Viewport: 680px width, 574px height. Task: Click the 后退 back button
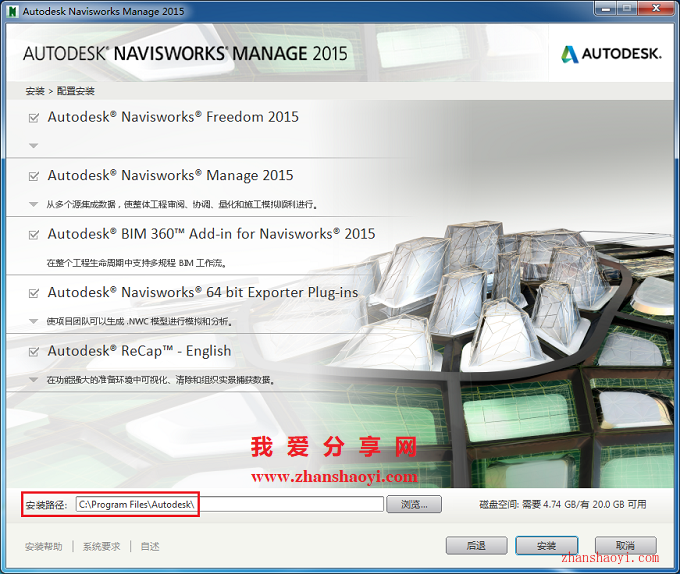pyautogui.click(x=476, y=545)
